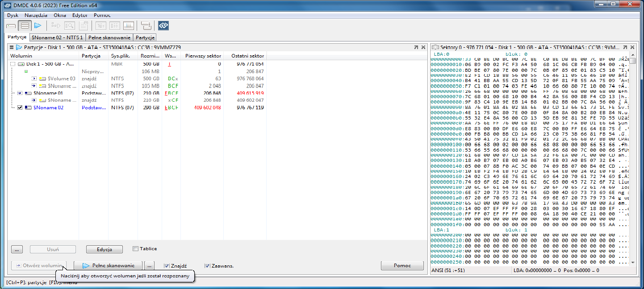Select the $Volume 03 row name
The image size is (644, 289).
click(62, 78)
